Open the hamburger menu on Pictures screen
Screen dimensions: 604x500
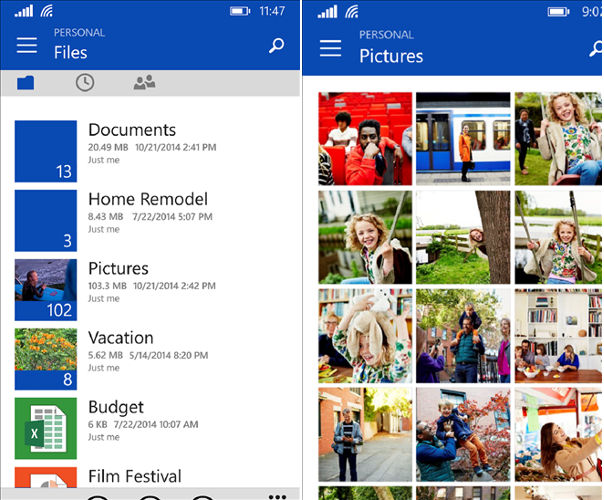coord(331,48)
